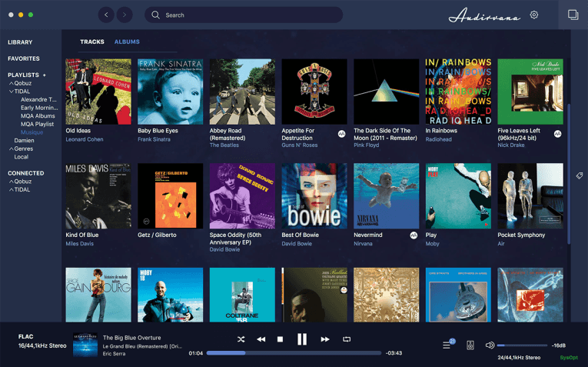Open the Favorites section

[x=24, y=58]
